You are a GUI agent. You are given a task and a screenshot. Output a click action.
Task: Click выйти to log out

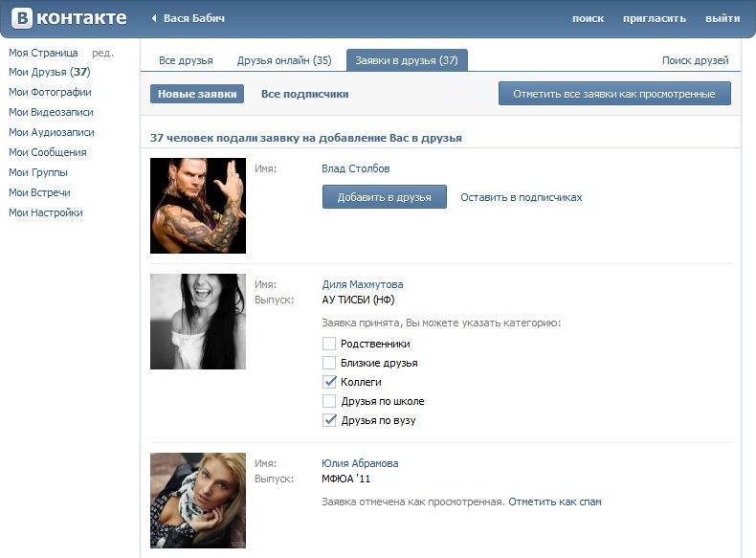[723, 19]
